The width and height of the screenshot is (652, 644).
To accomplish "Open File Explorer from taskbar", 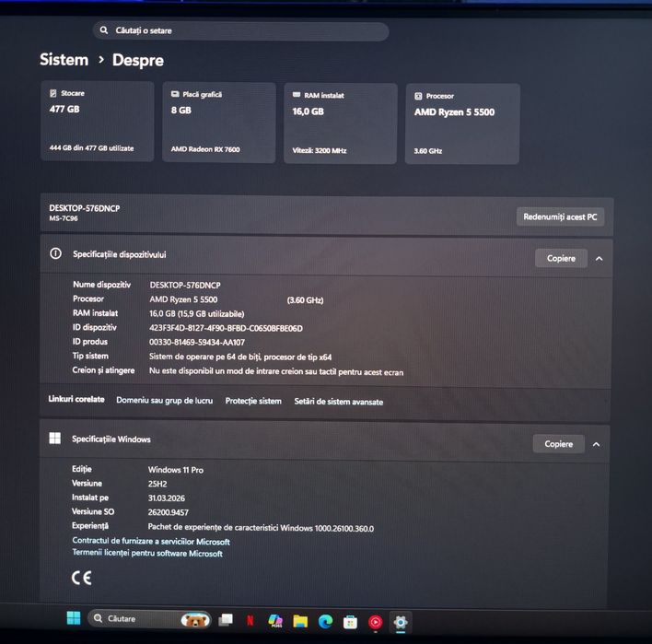I will (300, 622).
